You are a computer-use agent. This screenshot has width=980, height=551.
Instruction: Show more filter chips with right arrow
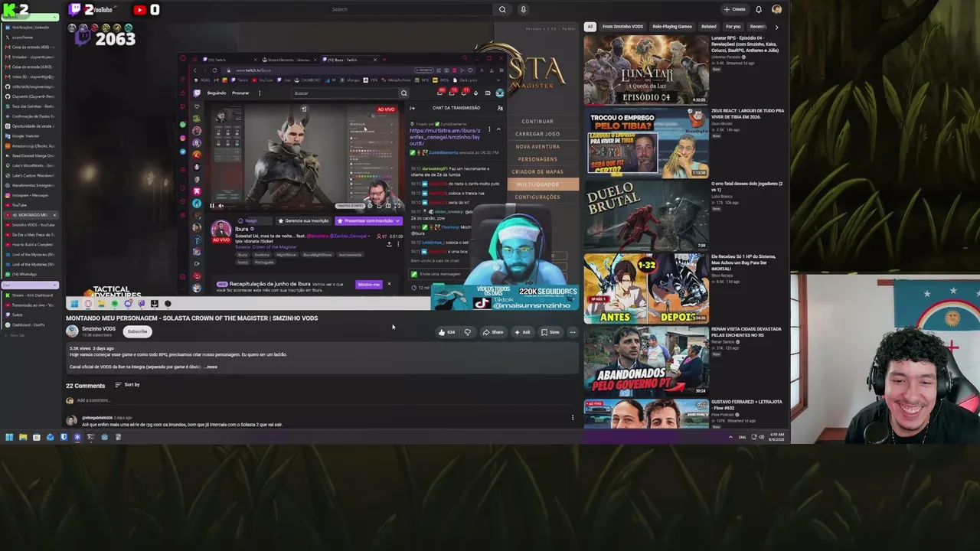[776, 27]
